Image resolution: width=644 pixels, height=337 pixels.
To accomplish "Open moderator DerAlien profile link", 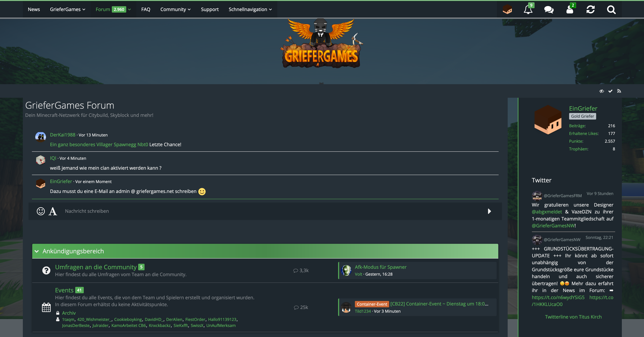I will [x=174, y=320].
